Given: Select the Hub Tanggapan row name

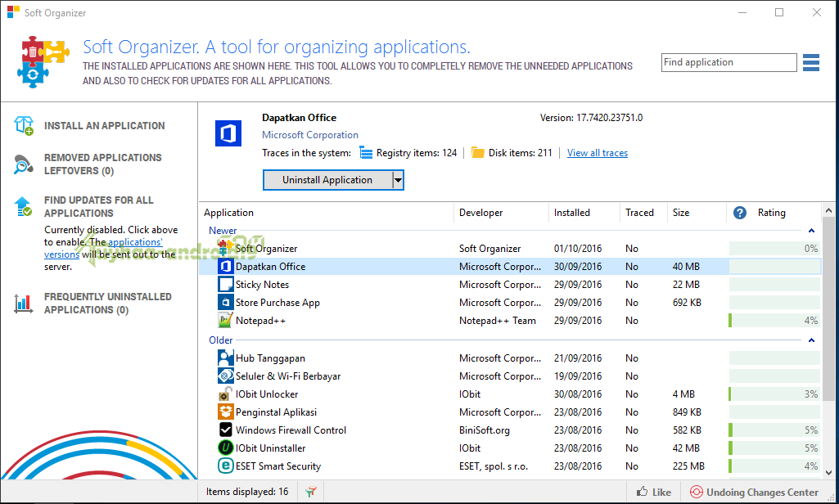Looking at the screenshot, I should [x=270, y=358].
